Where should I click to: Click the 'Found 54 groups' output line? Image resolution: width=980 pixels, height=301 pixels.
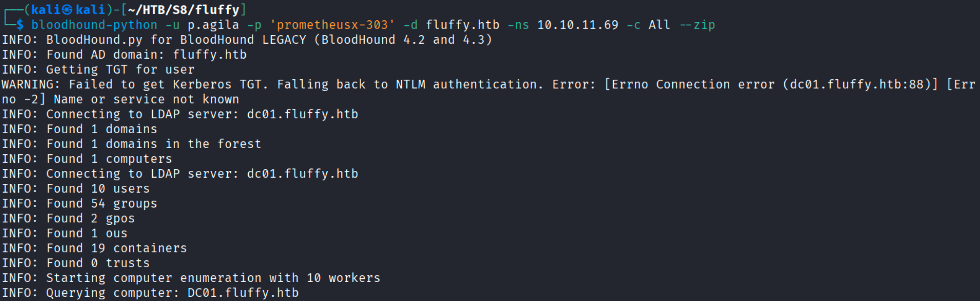(102, 204)
